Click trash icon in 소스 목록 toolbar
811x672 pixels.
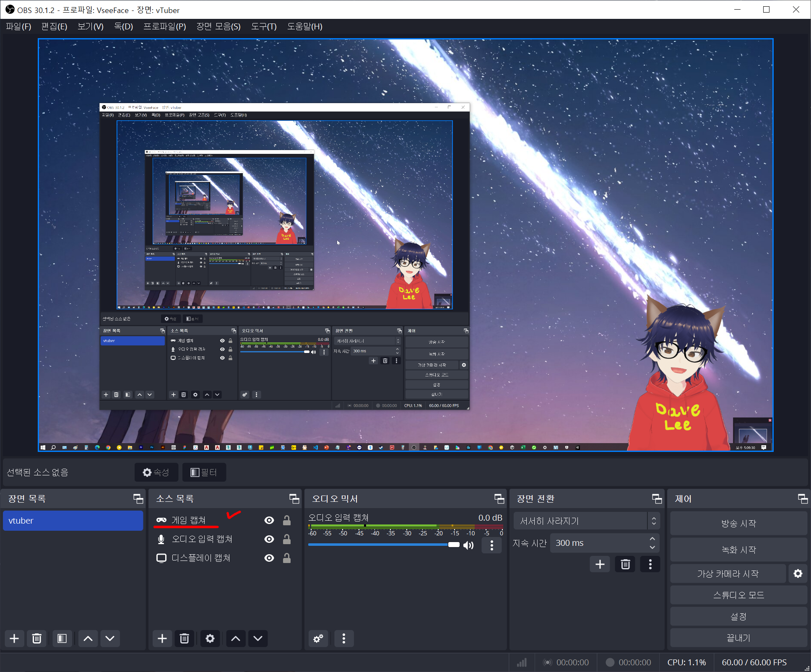pos(184,638)
